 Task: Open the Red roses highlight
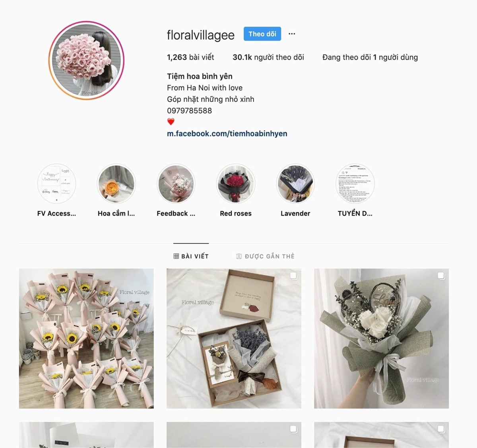coord(236,184)
